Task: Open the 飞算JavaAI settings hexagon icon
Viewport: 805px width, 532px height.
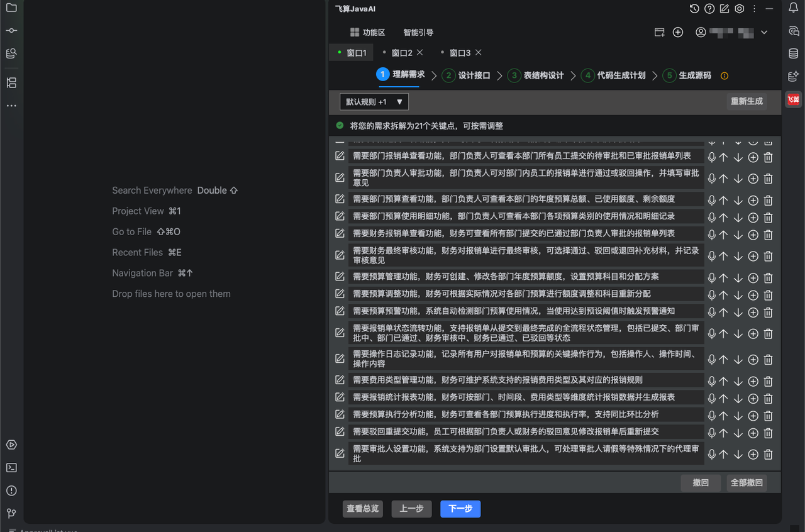Action: click(740, 9)
